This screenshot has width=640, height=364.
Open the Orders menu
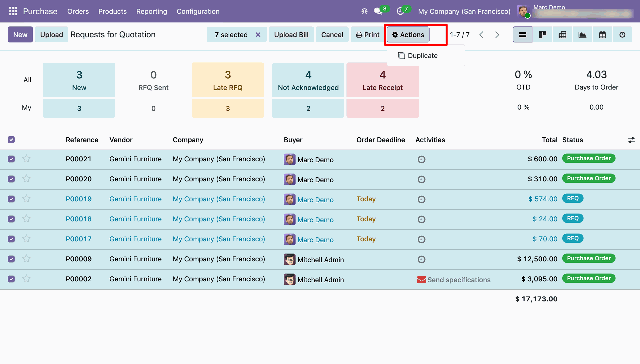click(78, 11)
